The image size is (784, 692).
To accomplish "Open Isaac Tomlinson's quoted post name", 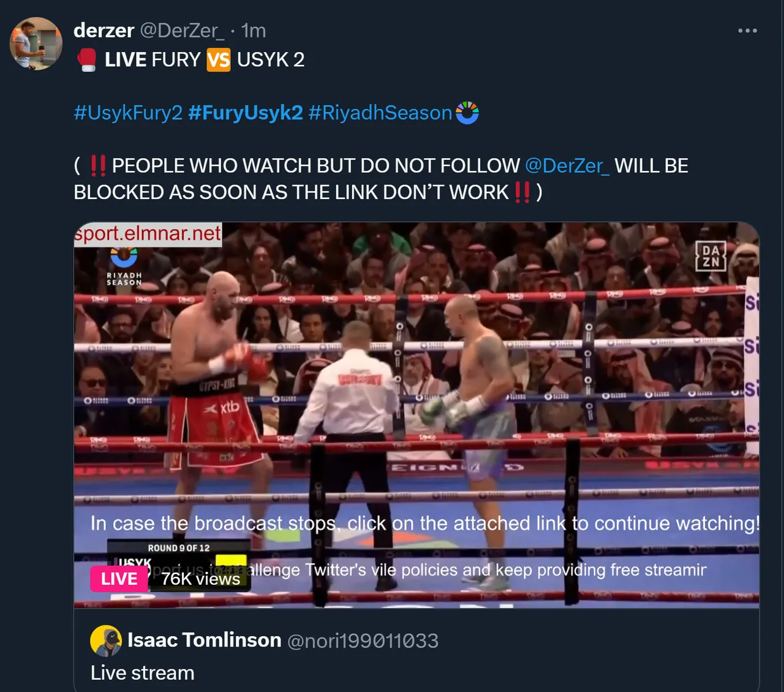I will pos(204,640).
